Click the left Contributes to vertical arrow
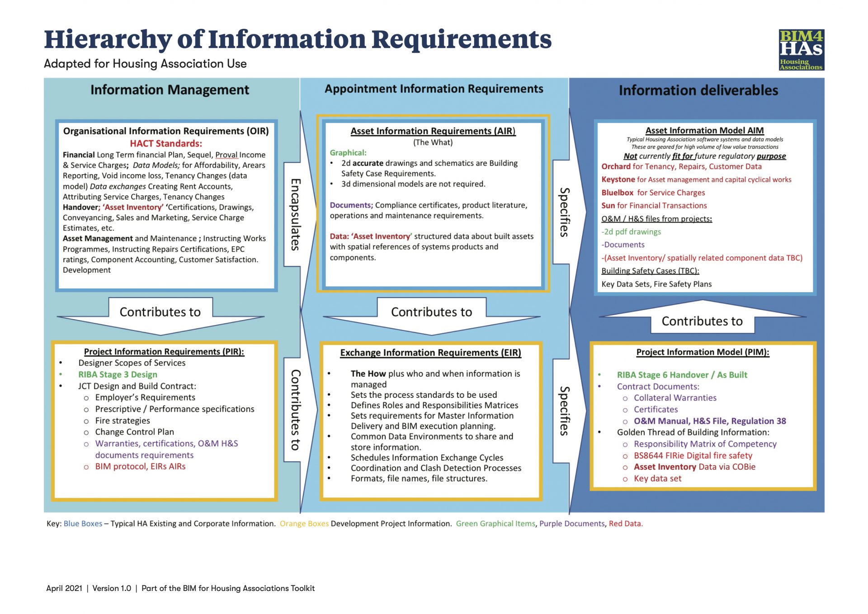This screenshot has width=868, height=614. point(295,410)
